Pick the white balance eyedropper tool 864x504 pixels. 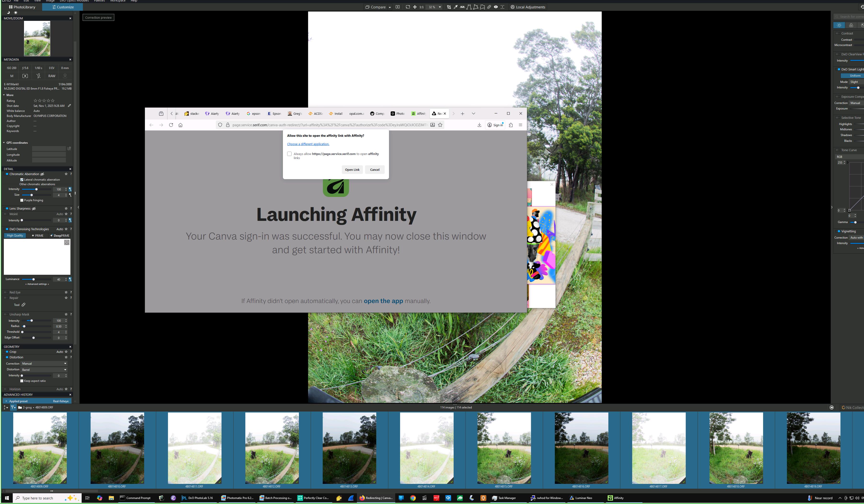coord(456,7)
